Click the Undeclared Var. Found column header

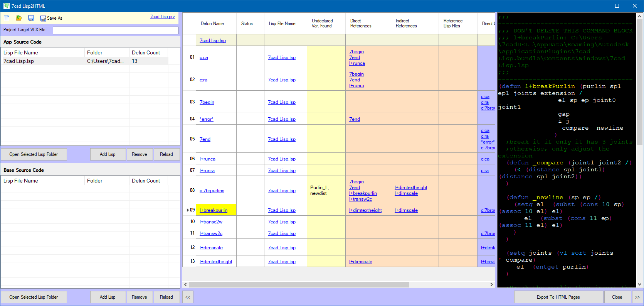(x=326, y=24)
